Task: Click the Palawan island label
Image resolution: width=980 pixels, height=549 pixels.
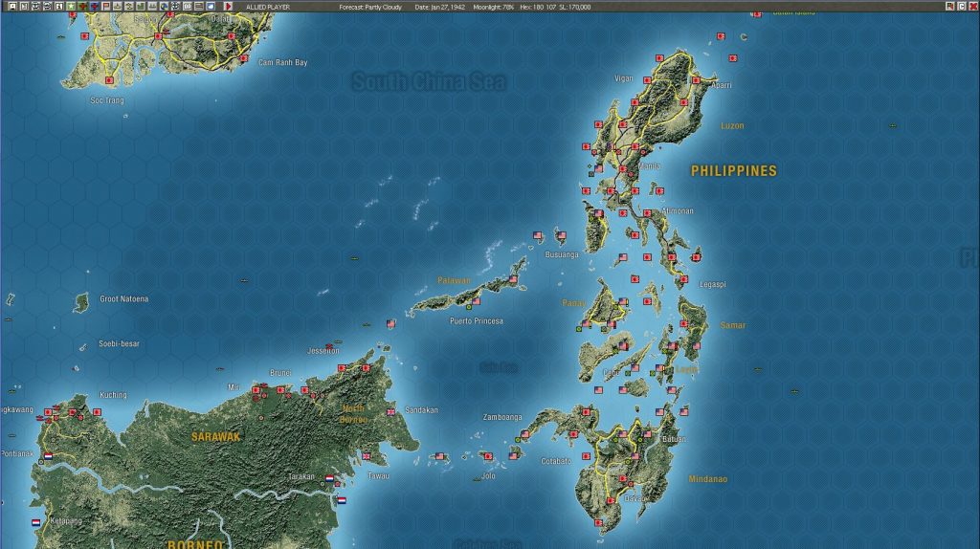Action: click(454, 280)
